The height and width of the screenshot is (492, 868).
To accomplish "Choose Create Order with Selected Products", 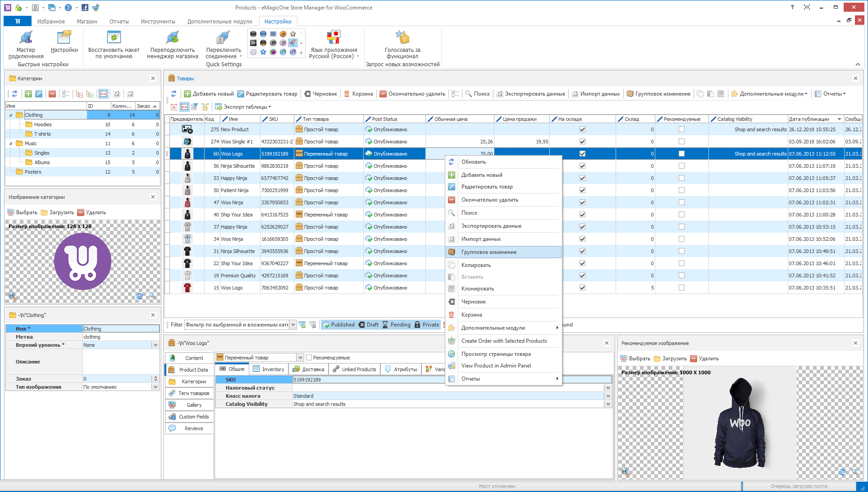I will 503,341.
